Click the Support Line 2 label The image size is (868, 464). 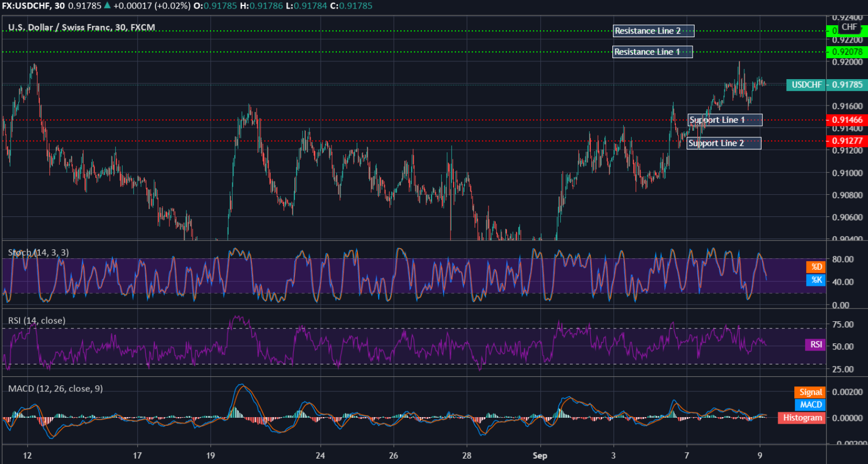724,143
